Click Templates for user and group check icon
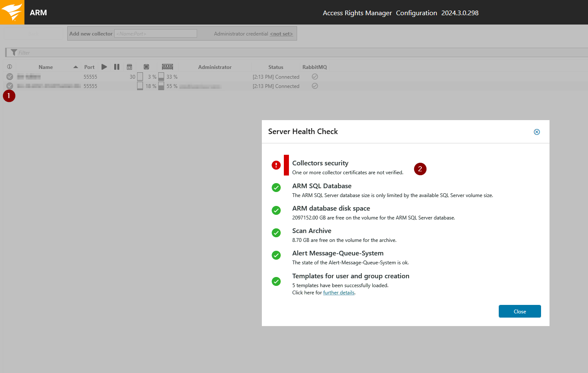Viewport: 588px width, 373px height. (x=276, y=281)
